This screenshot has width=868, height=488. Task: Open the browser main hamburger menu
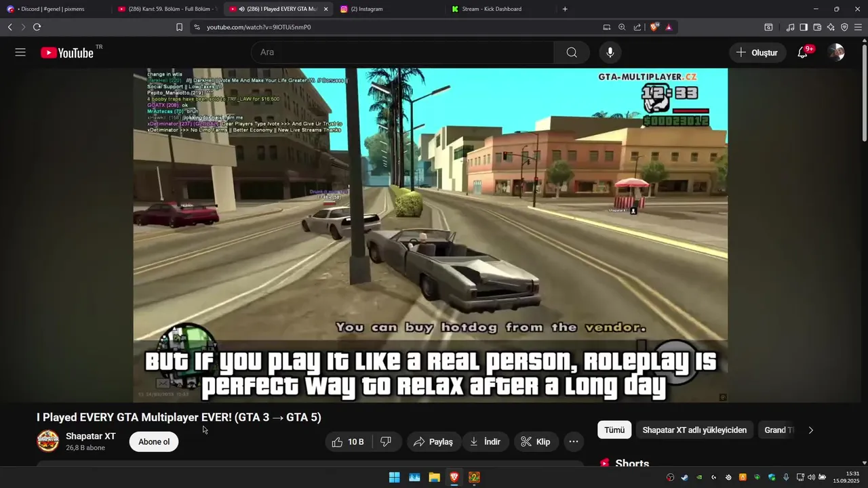[x=858, y=27]
